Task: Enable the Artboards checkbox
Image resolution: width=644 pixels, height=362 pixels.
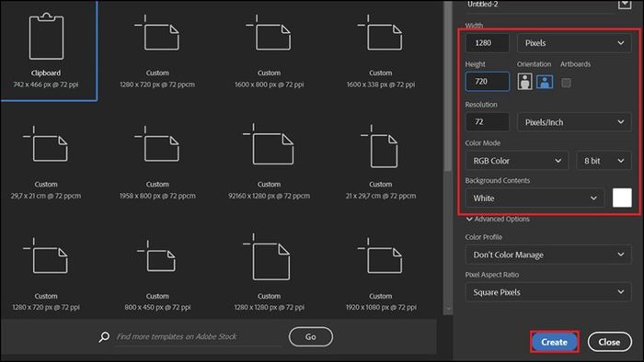Action: [566, 83]
